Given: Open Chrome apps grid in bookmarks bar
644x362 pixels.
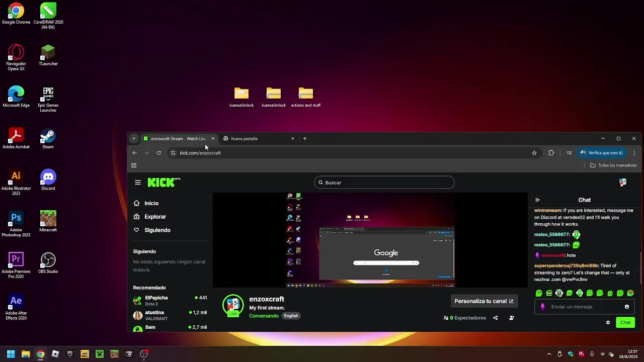Looking at the screenshot, I should click(x=134, y=165).
